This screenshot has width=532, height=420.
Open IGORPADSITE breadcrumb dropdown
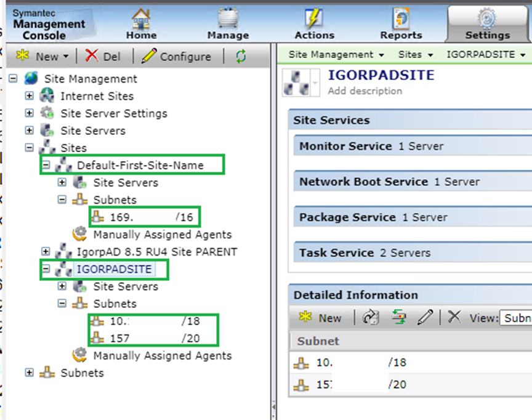[x=523, y=55]
